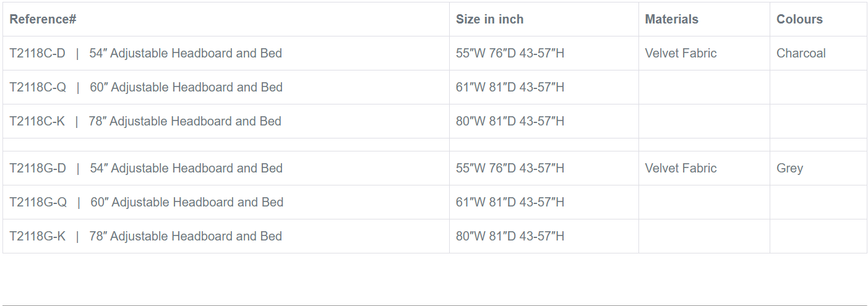The height and width of the screenshot is (306, 868).
Task: Click the size cell in the T2118C-D row
Action: click(510, 53)
